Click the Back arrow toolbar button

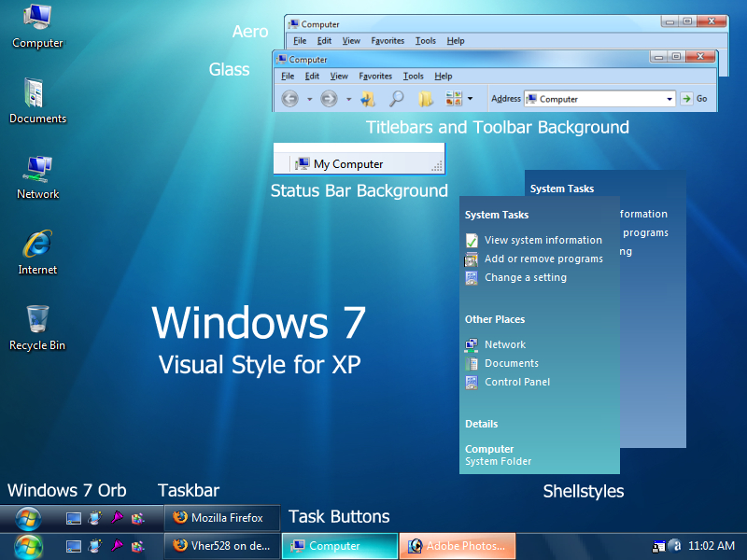point(289,99)
